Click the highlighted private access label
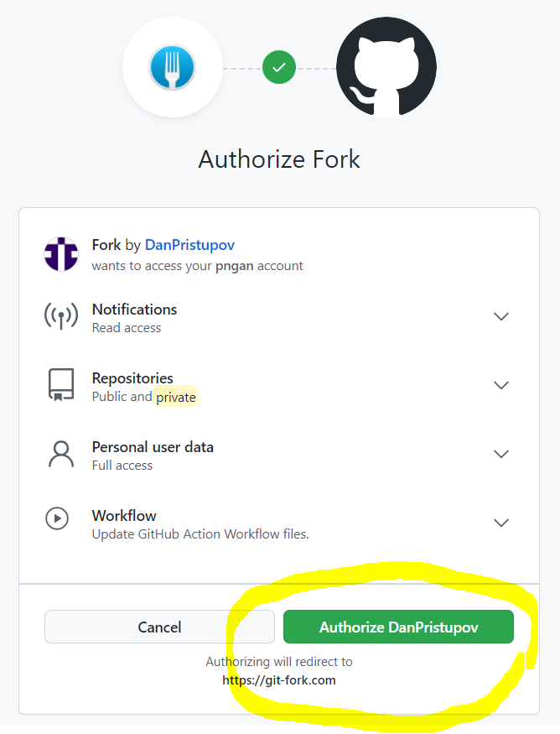 click(x=176, y=397)
